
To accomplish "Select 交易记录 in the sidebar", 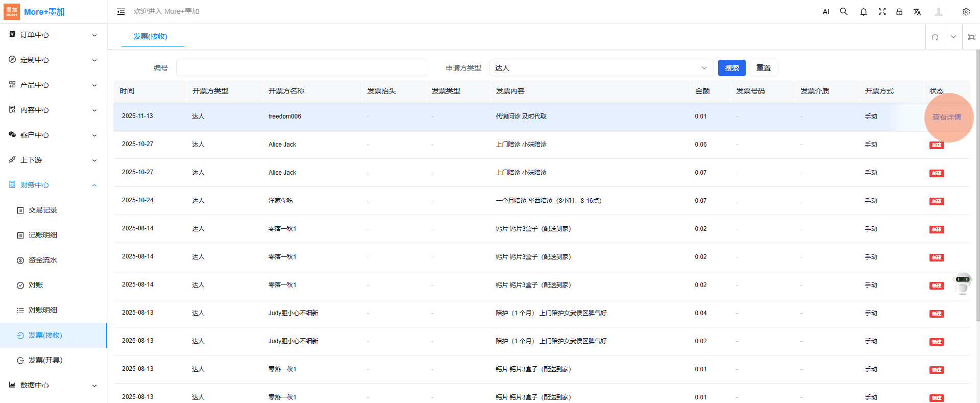I will [x=43, y=210].
